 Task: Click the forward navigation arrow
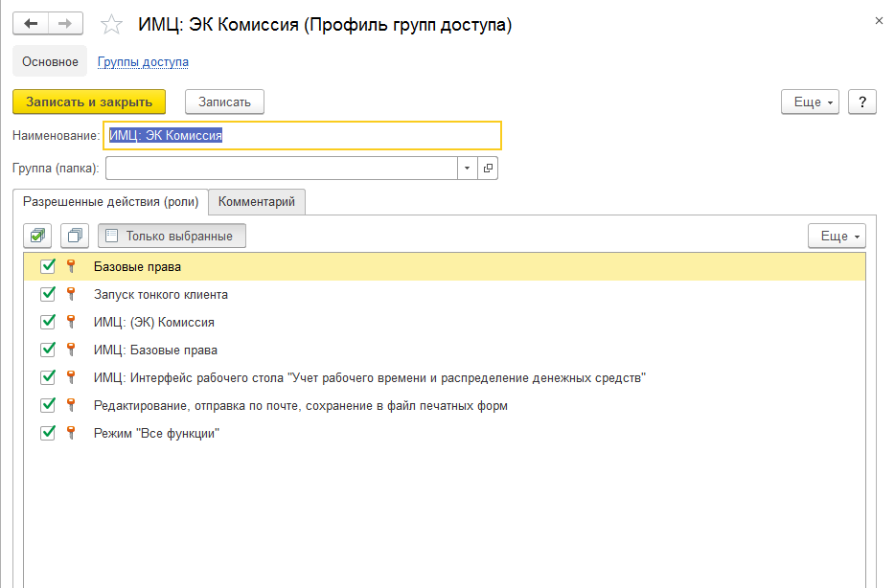tap(65, 24)
